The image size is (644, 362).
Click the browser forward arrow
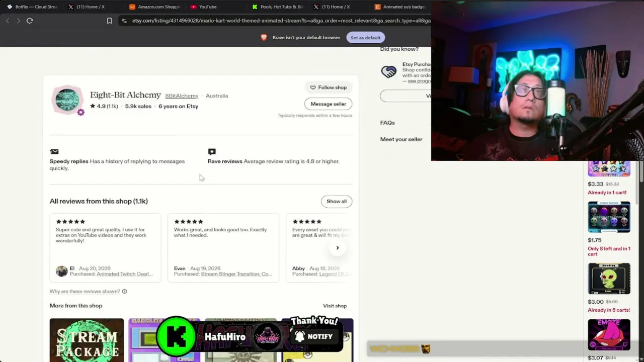(x=18, y=21)
